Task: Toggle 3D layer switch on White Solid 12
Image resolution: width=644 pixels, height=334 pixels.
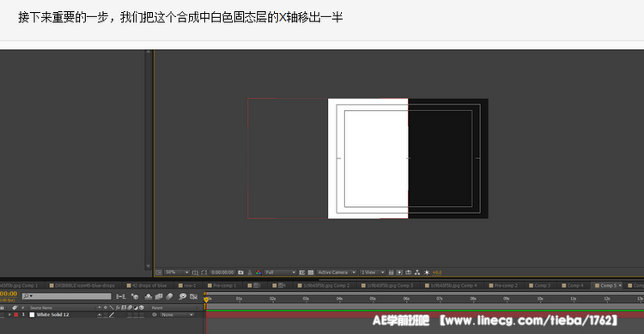Action: [x=142, y=315]
